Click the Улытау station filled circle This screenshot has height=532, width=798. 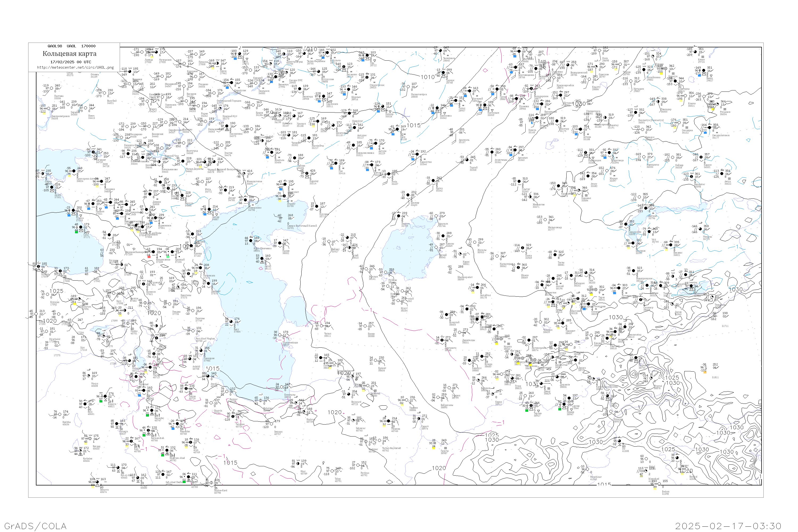click(519, 181)
